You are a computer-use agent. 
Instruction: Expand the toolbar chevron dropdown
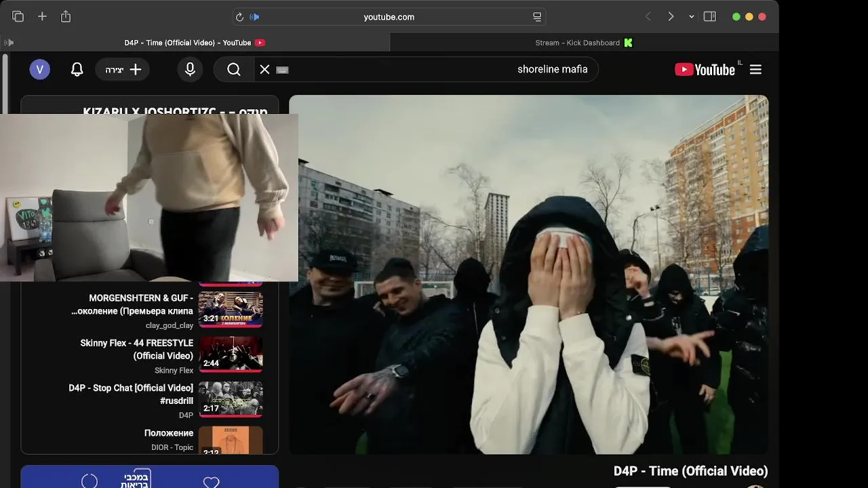(x=692, y=17)
